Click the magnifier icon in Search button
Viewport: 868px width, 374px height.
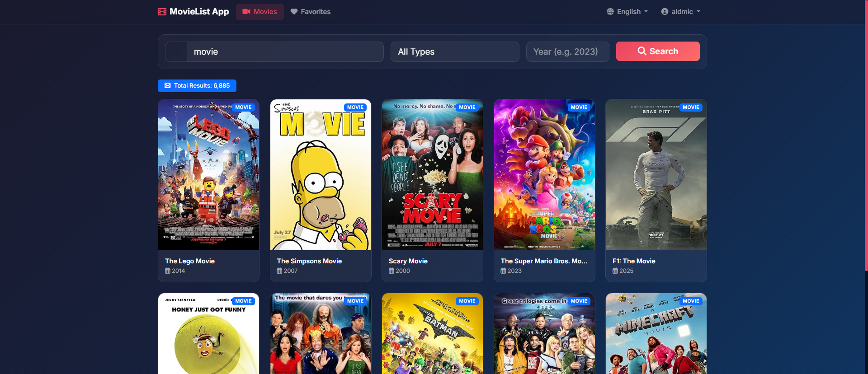click(642, 51)
